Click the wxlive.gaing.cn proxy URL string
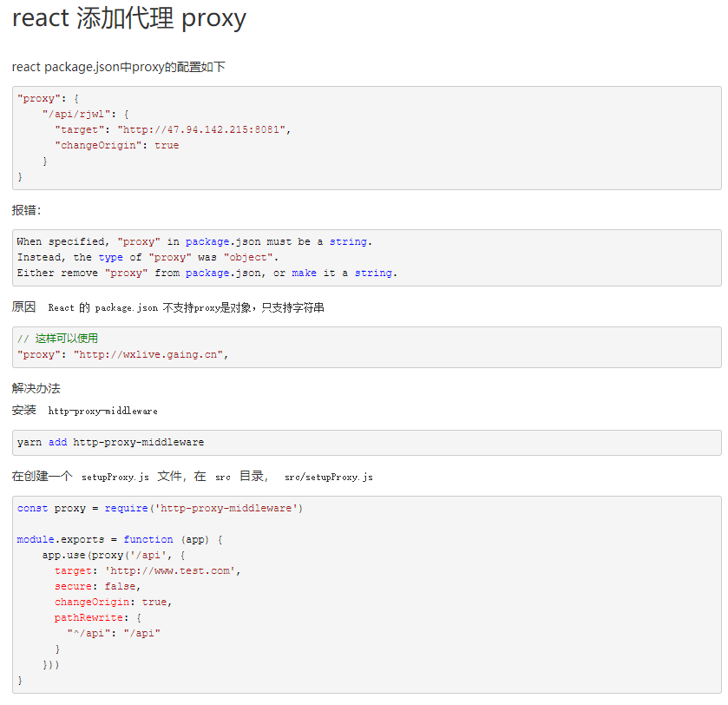The image size is (728, 705). [148, 355]
